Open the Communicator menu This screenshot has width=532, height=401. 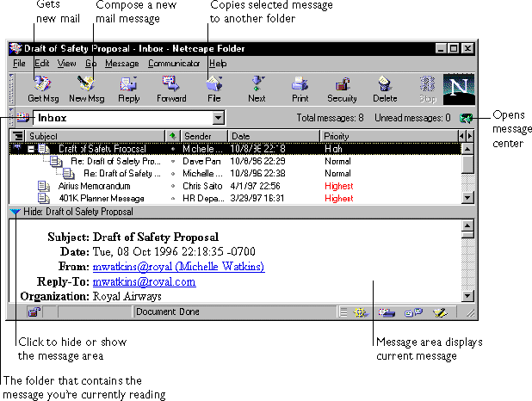174,64
